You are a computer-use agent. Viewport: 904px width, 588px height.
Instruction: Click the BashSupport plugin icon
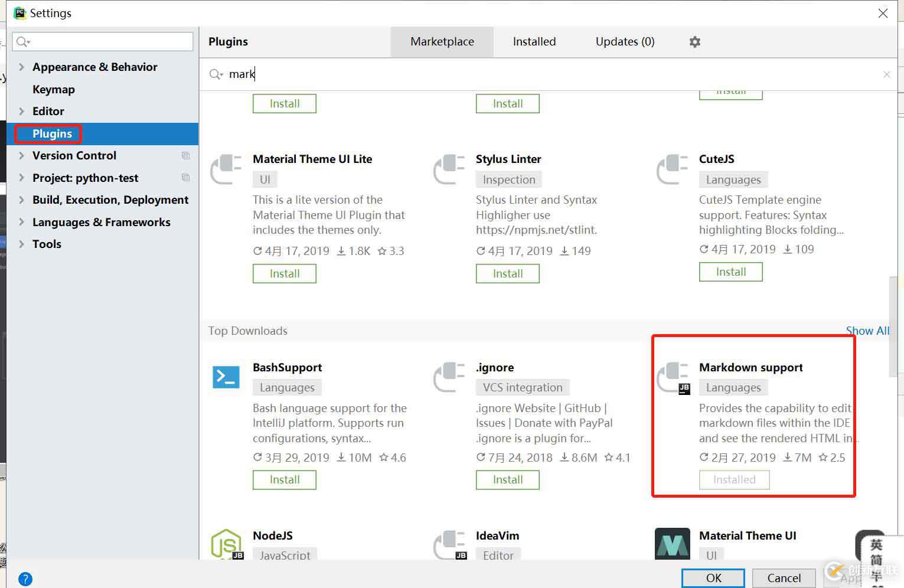point(226,377)
